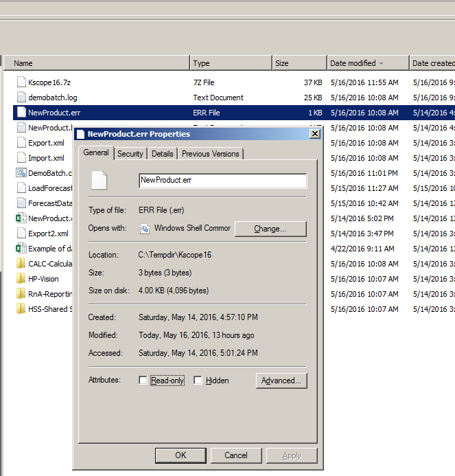455x476 pixels.
Task: Select the Kscope16.7z file name
Action: 49,82
